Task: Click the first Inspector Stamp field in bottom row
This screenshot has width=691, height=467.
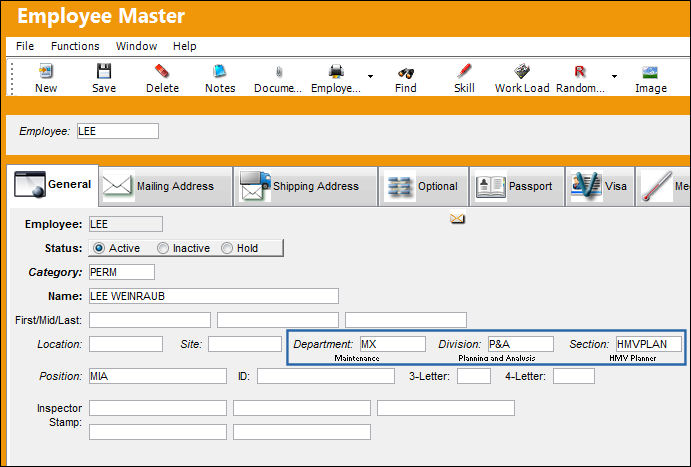Action: click(158, 432)
